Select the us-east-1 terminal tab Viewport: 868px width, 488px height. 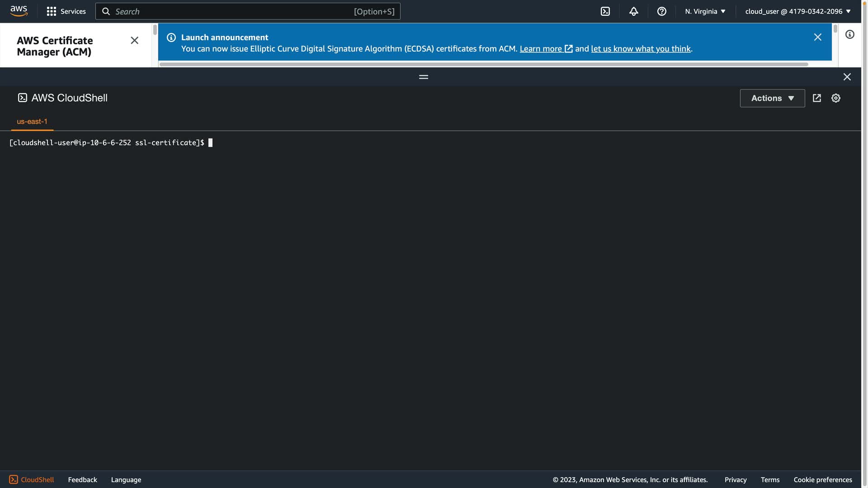pos(32,122)
